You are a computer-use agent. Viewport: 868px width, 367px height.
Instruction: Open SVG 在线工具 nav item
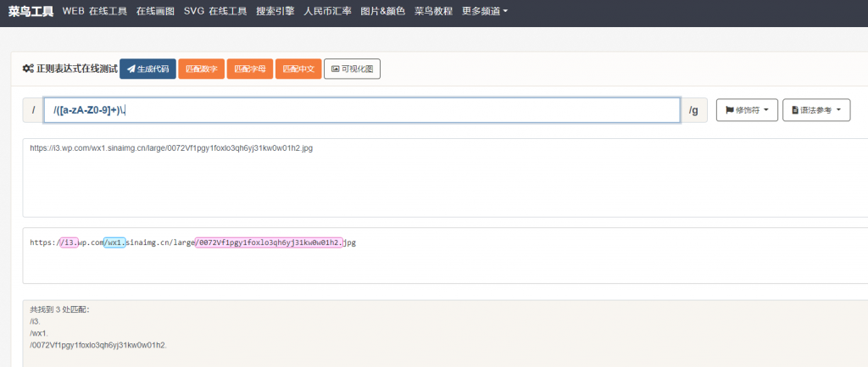tap(215, 11)
